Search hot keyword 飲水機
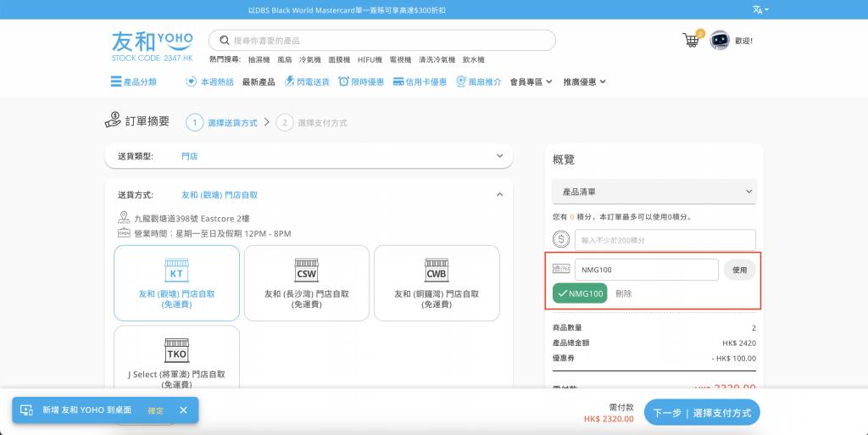The width and height of the screenshot is (868, 435). point(473,59)
